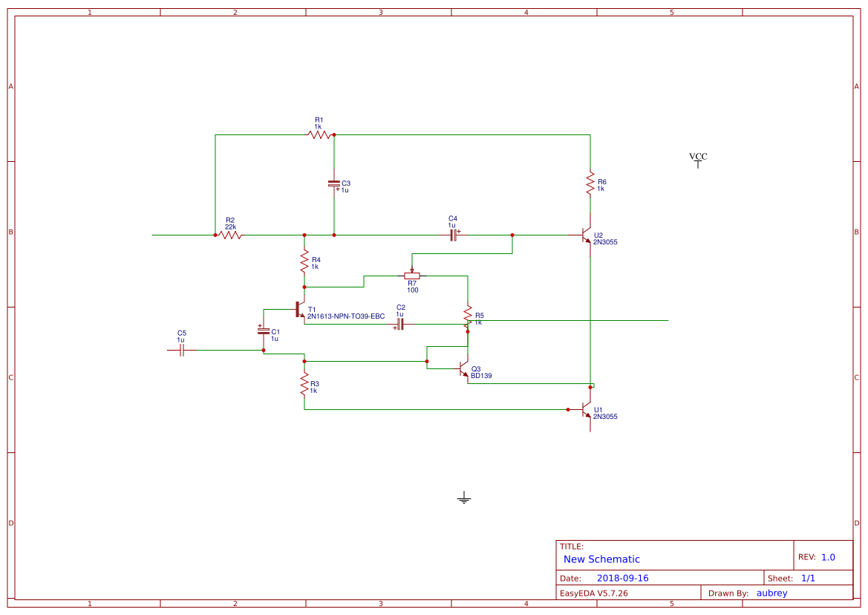The height and width of the screenshot is (615, 868).
Task: Pick the C3 capacitor symbol
Action: (334, 183)
